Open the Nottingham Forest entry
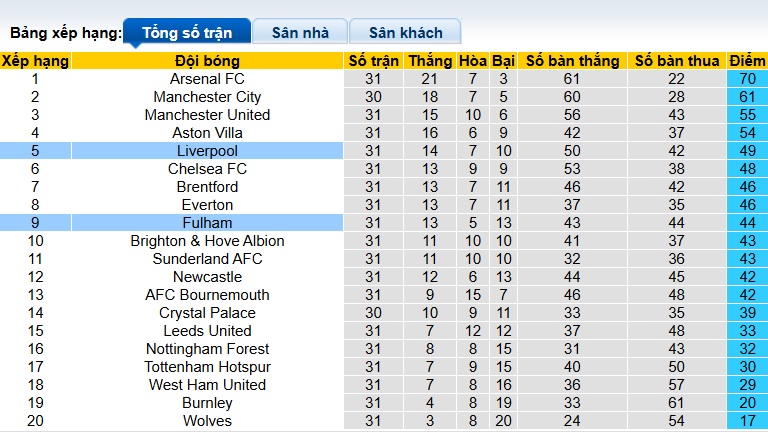 [x=207, y=349]
